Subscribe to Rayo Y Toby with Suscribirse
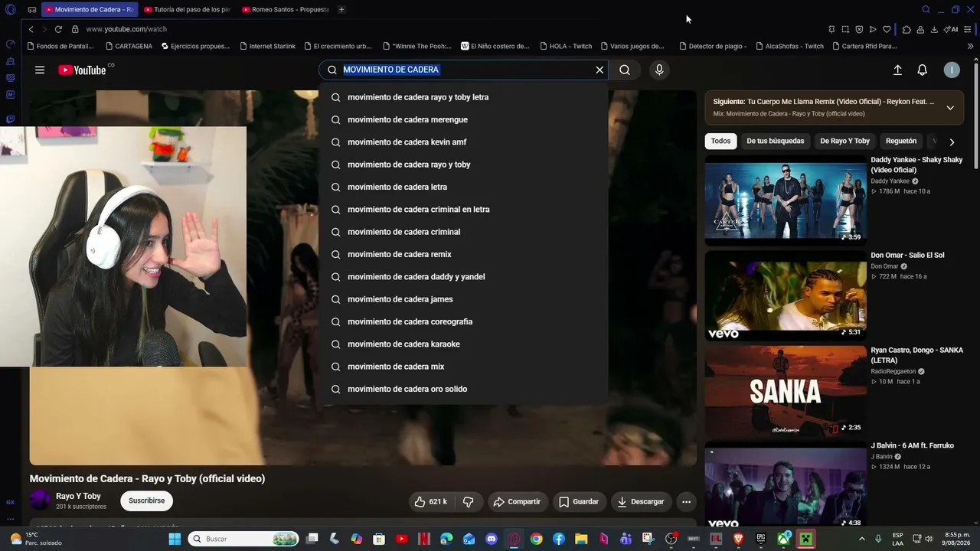 [x=146, y=500]
